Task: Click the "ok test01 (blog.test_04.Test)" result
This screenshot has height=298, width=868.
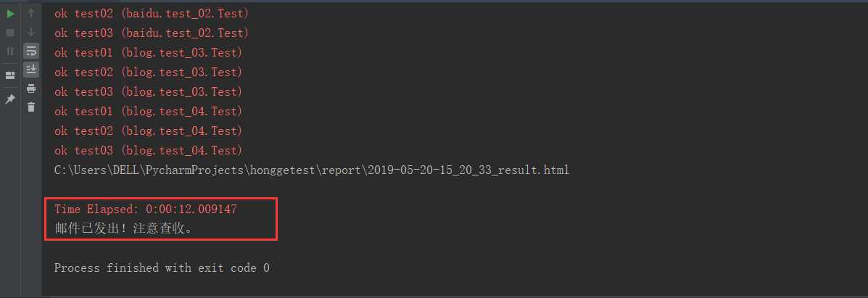Action: [148, 112]
